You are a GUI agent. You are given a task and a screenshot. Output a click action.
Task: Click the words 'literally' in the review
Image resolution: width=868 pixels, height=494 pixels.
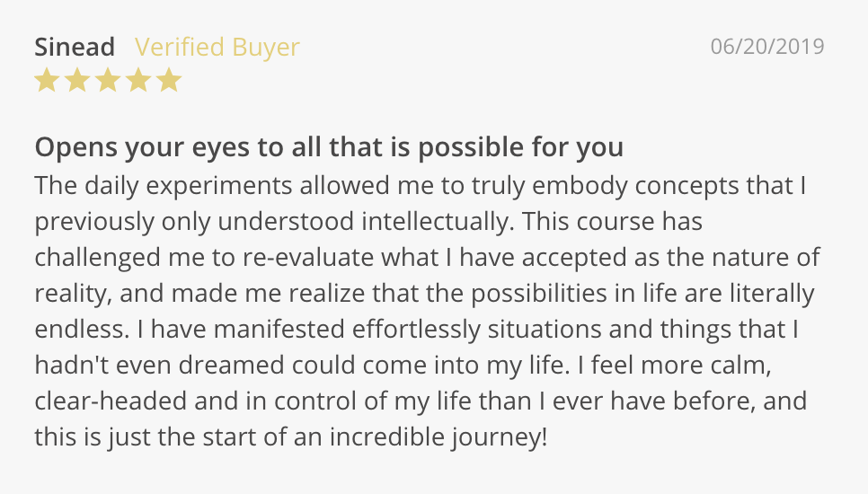[x=763, y=292]
